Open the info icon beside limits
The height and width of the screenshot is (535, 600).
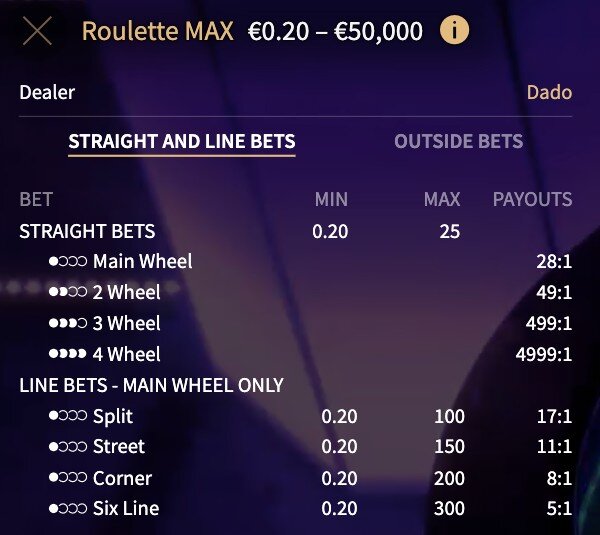(x=454, y=30)
